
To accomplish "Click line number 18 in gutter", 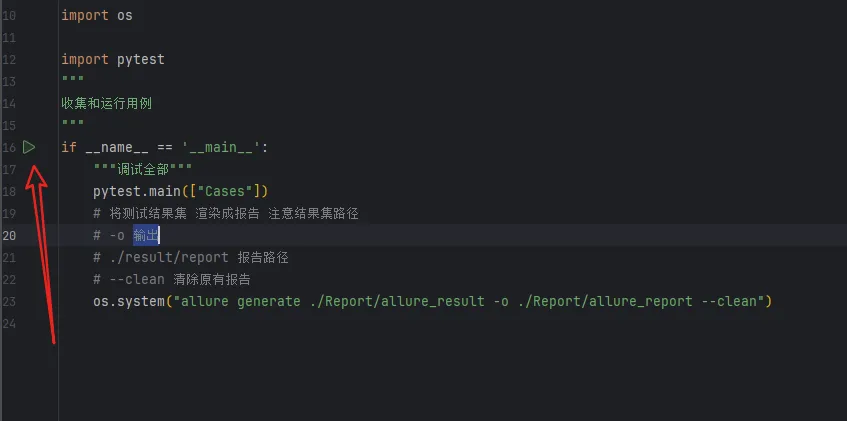I will coord(9,191).
